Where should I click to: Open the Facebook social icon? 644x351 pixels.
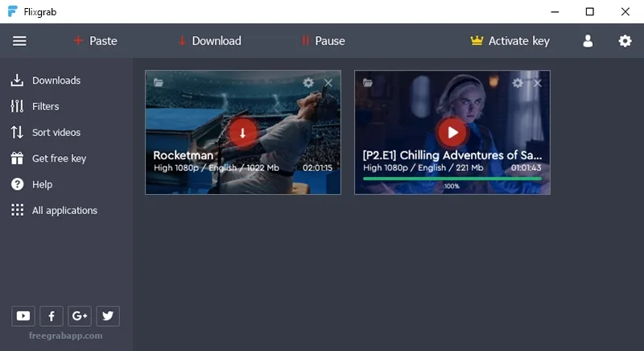(x=52, y=316)
